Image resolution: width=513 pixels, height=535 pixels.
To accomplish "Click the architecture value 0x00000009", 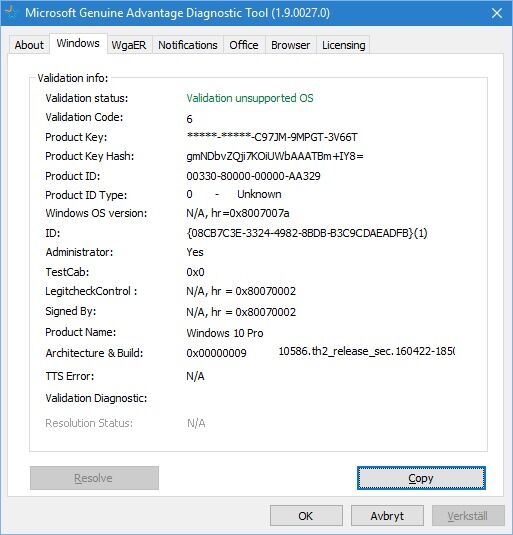I will 216,353.
